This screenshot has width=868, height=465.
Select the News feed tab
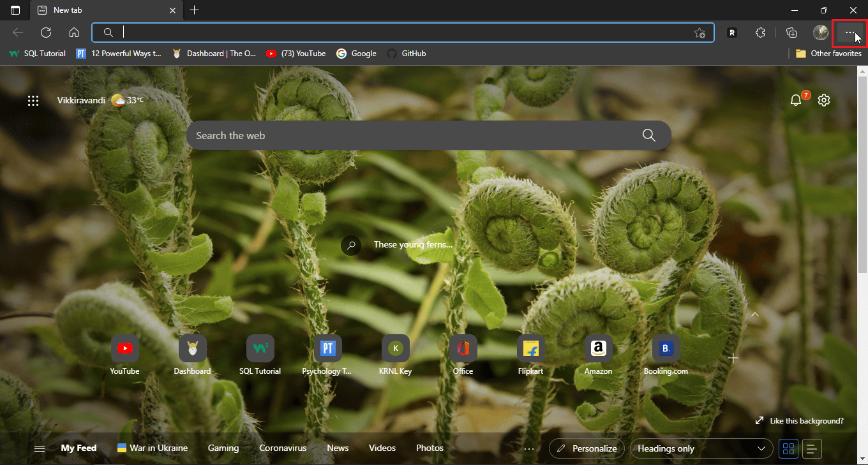pyautogui.click(x=338, y=448)
